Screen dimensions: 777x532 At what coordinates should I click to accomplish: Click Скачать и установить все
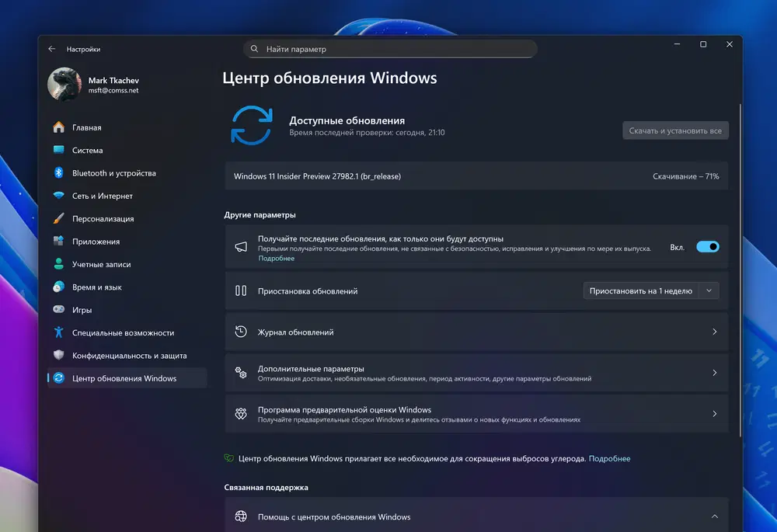(674, 130)
